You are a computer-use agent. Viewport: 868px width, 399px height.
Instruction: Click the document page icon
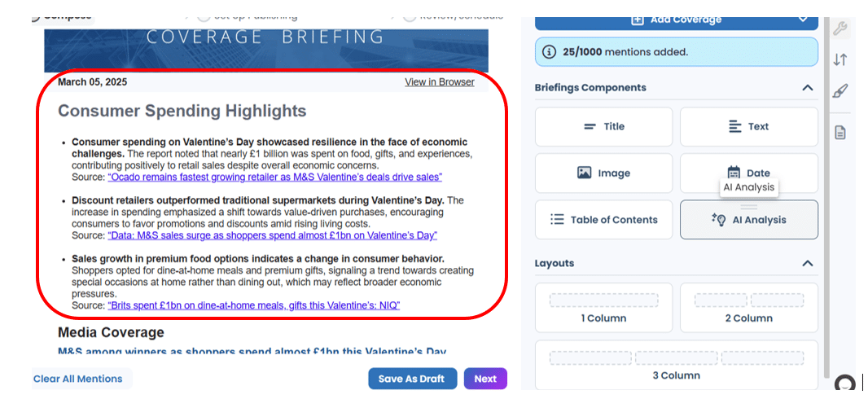pyautogui.click(x=840, y=132)
